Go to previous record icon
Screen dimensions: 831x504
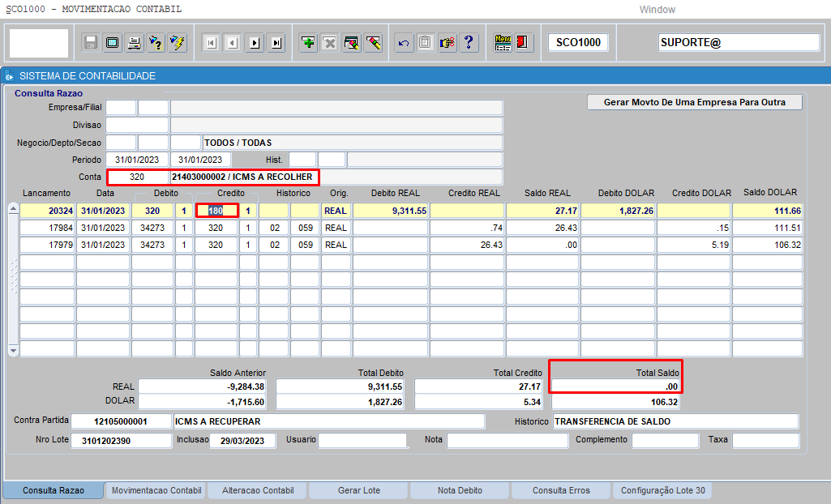(233, 42)
